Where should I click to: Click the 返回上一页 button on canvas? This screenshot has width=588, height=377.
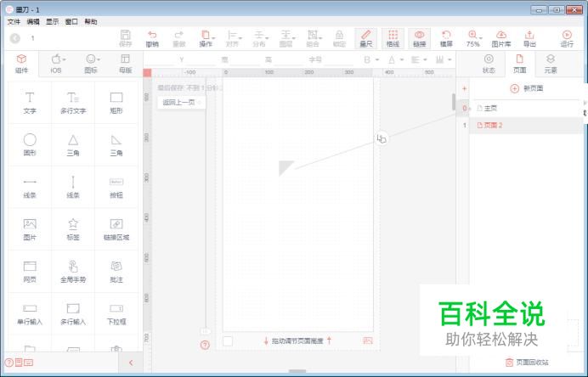pyautogui.click(x=182, y=102)
